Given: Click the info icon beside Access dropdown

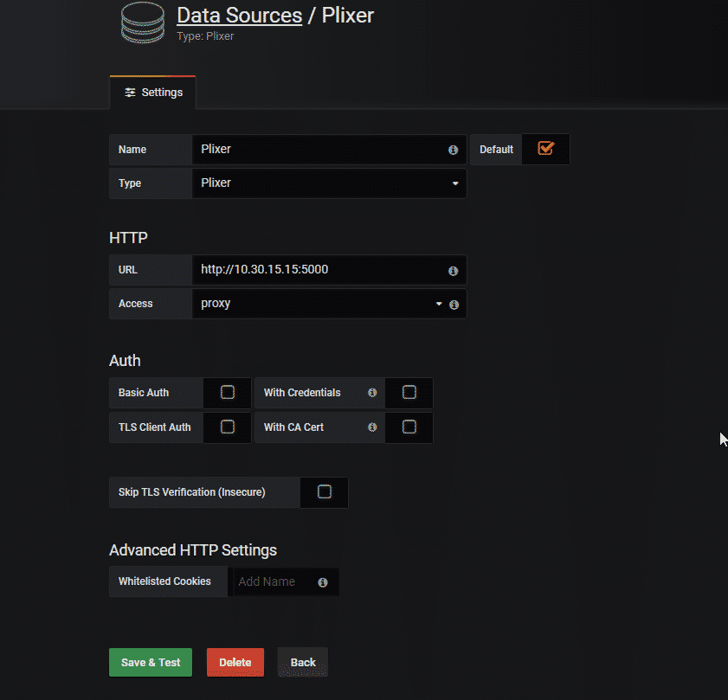Looking at the screenshot, I should (454, 305).
